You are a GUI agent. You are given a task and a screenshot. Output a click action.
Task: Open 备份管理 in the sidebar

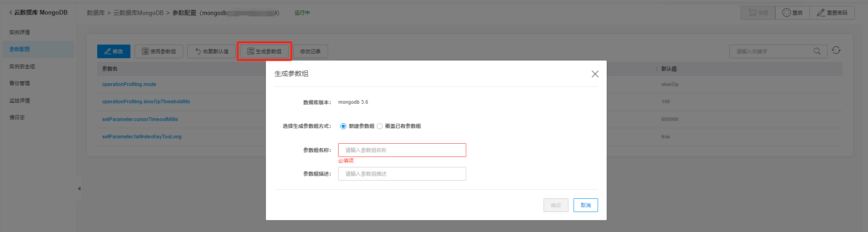tap(20, 83)
